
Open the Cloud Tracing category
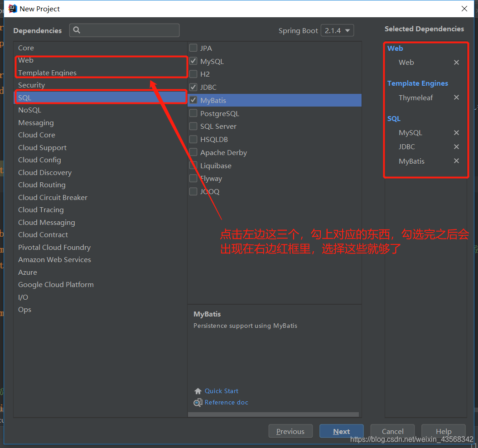tap(100, 209)
